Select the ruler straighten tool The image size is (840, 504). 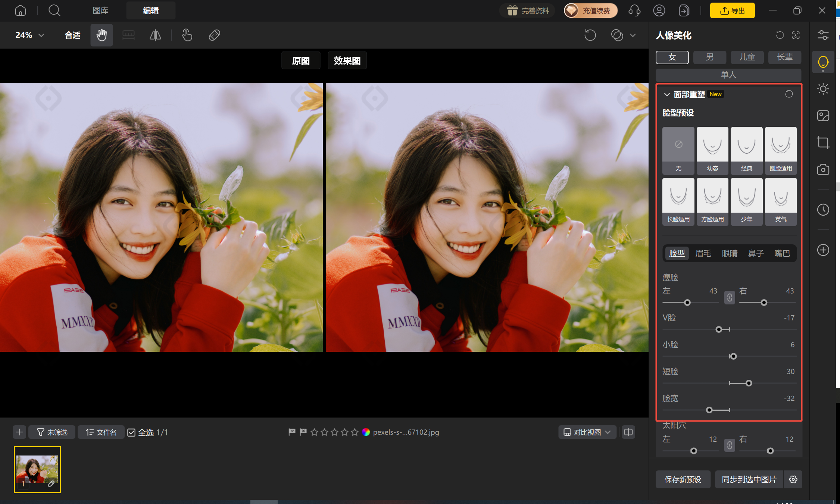(x=128, y=35)
